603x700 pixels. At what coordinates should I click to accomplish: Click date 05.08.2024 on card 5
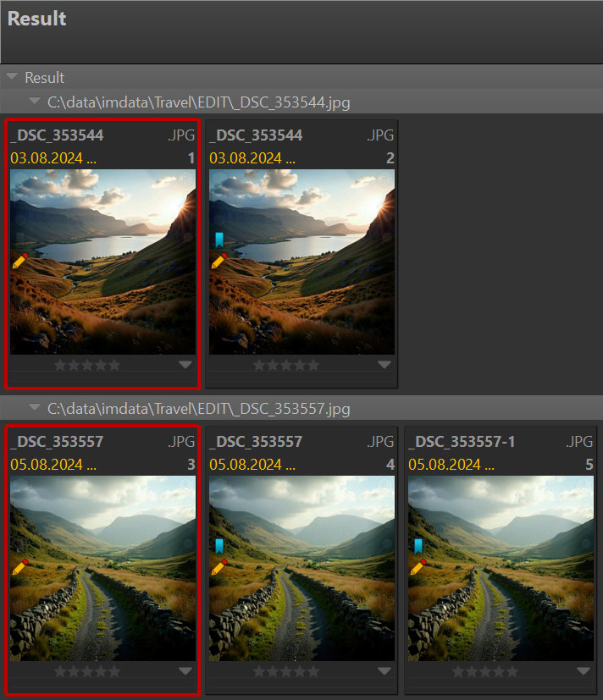[x=445, y=465]
